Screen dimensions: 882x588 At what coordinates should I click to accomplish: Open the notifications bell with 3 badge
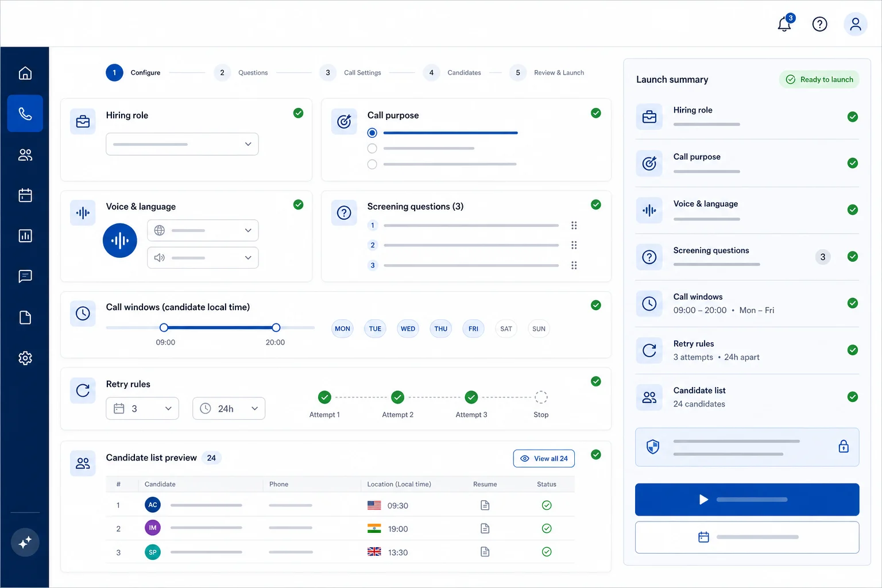[x=784, y=24]
